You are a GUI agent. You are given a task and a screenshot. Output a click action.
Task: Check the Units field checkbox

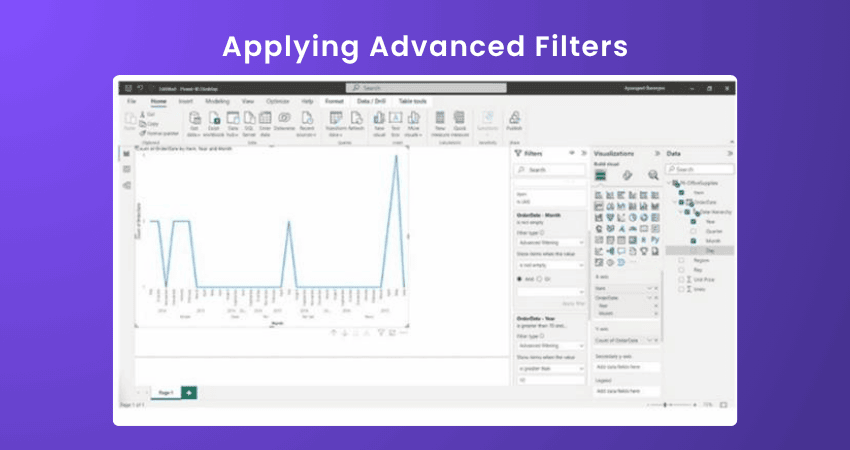click(682, 289)
